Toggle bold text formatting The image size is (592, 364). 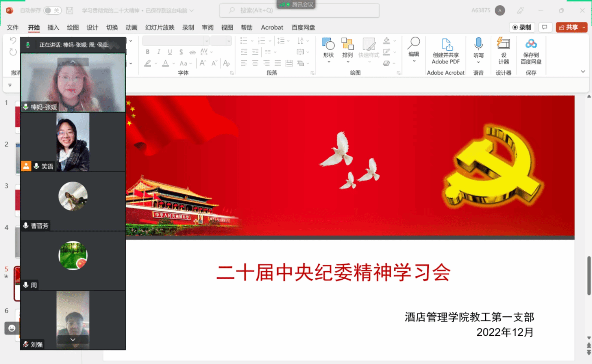(148, 52)
